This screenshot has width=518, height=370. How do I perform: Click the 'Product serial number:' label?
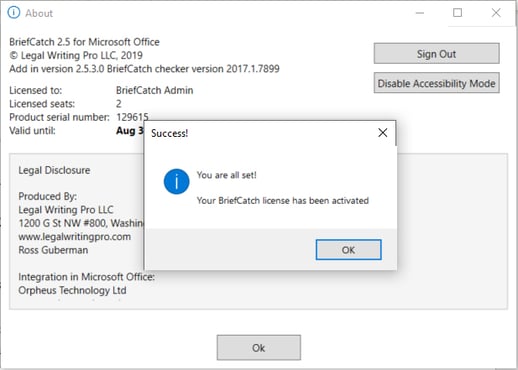pos(59,117)
